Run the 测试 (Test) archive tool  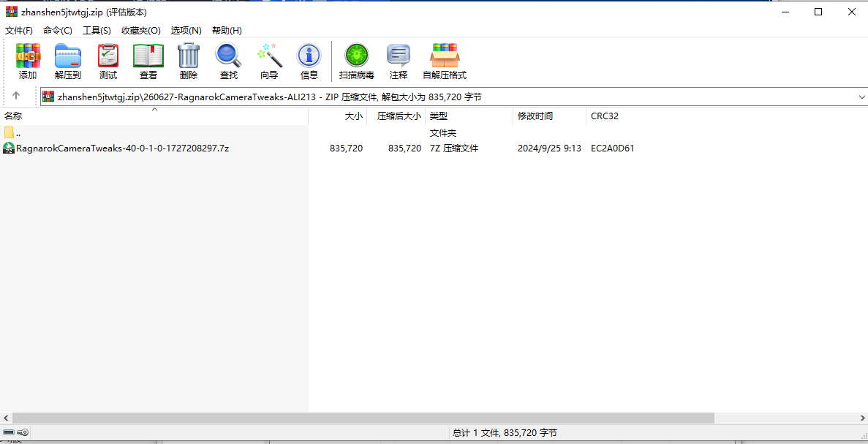click(x=108, y=56)
